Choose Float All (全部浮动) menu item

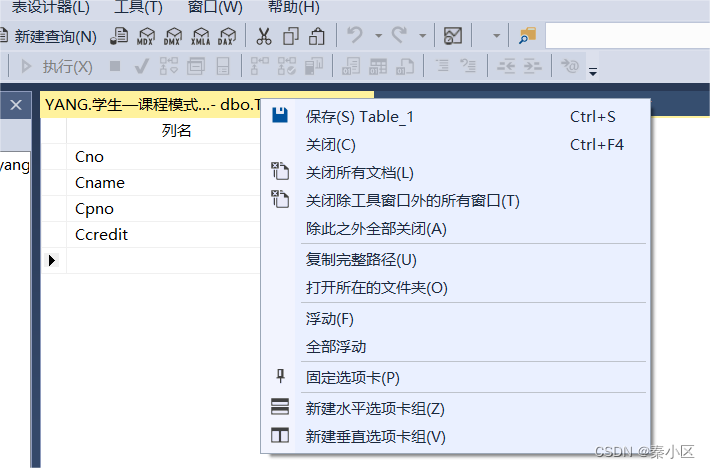[456, 347]
